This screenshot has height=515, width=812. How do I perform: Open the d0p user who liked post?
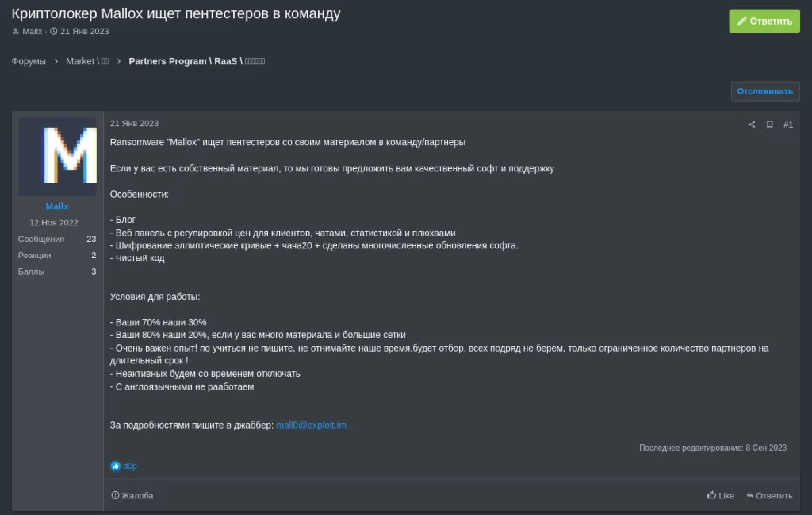[130, 466]
